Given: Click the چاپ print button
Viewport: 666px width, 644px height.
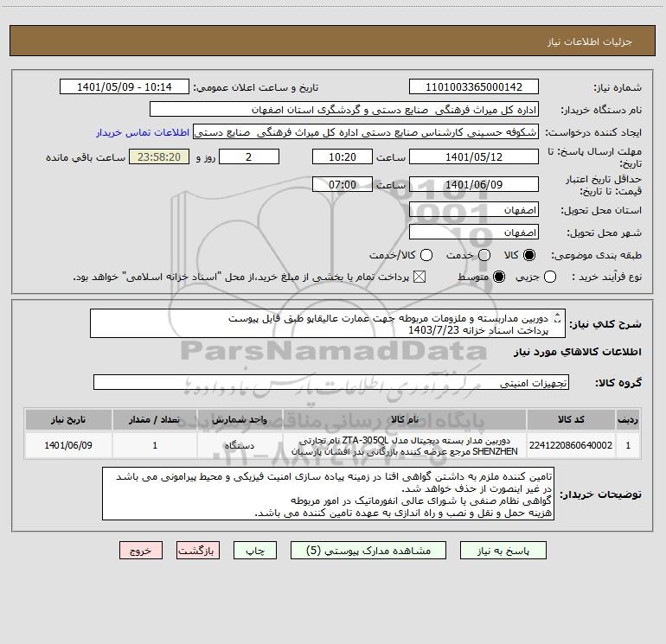Looking at the screenshot, I should point(255,551).
